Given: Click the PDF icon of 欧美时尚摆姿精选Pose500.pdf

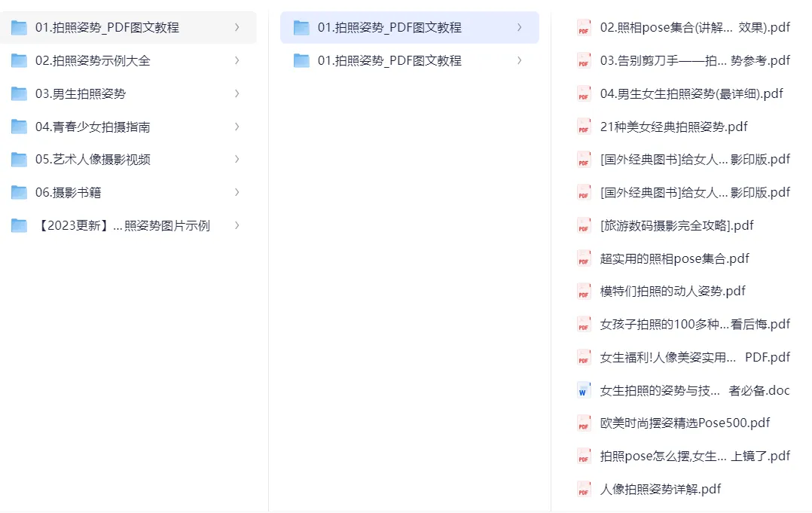Looking at the screenshot, I should tap(584, 423).
